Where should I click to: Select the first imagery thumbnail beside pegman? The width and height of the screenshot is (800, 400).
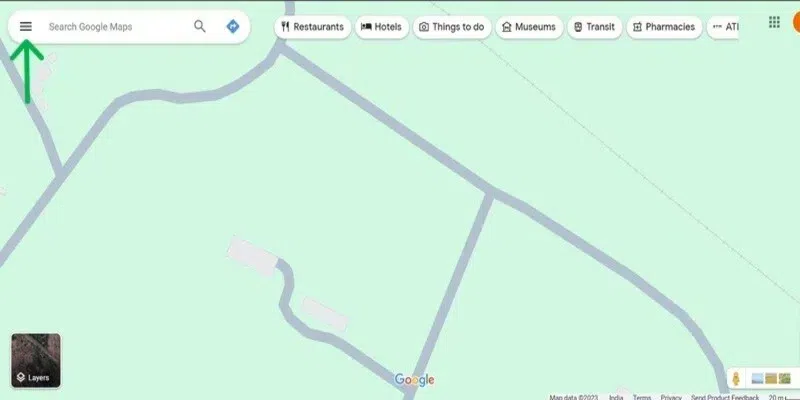pos(757,379)
